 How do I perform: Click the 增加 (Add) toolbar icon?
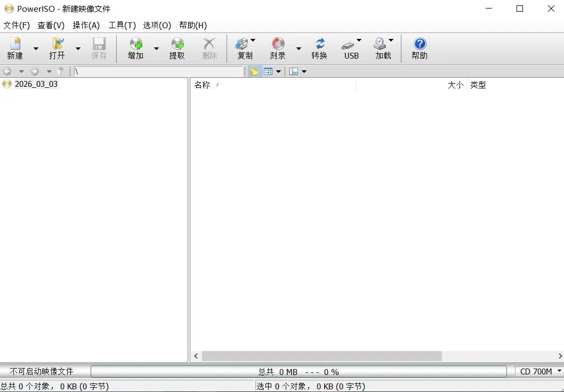click(135, 48)
